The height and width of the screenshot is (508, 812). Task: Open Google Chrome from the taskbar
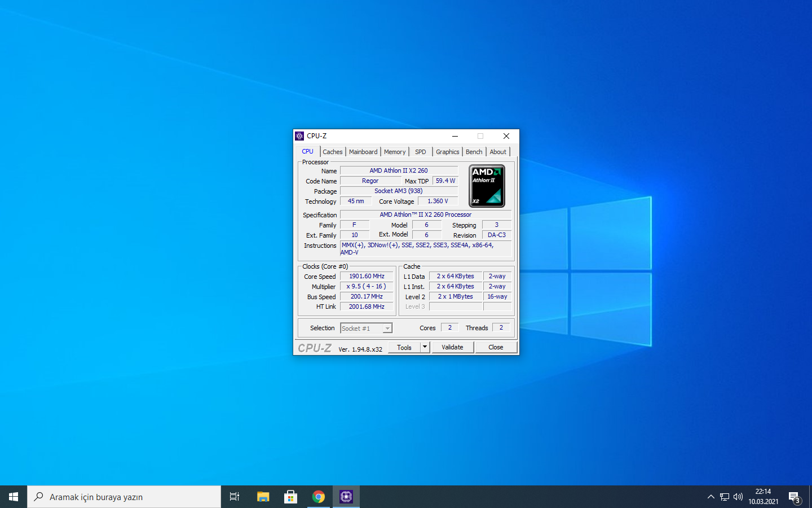coord(319,497)
